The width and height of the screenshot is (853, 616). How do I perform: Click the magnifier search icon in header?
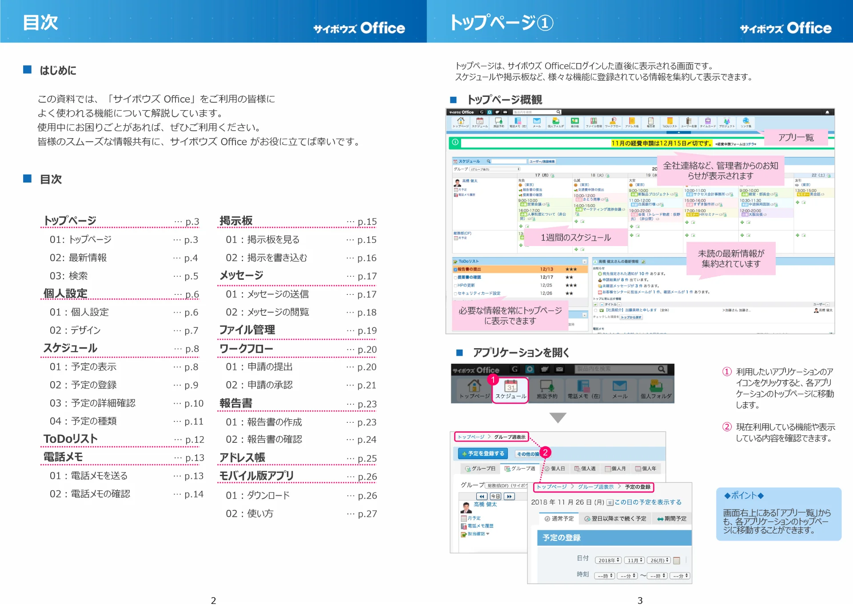coord(662,369)
